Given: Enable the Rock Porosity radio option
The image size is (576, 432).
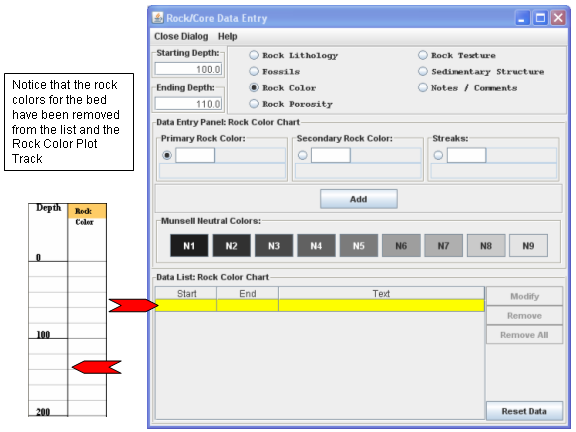Looking at the screenshot, I should (x=254, y=104).
